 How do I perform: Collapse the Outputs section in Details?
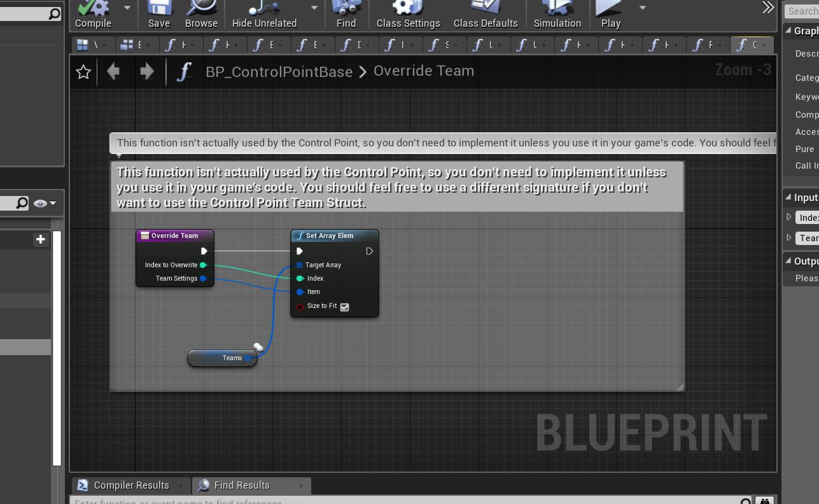(788, 261)
